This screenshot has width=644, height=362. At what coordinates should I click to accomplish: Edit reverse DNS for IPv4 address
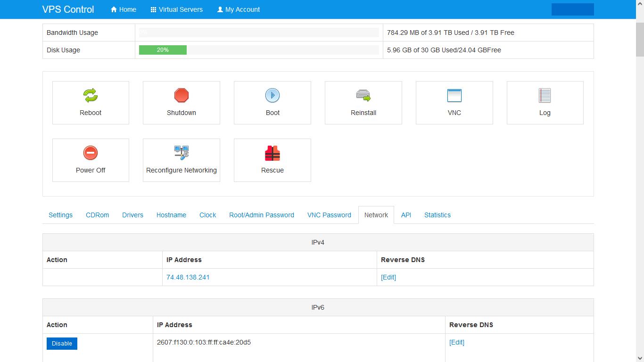(388, 277)
